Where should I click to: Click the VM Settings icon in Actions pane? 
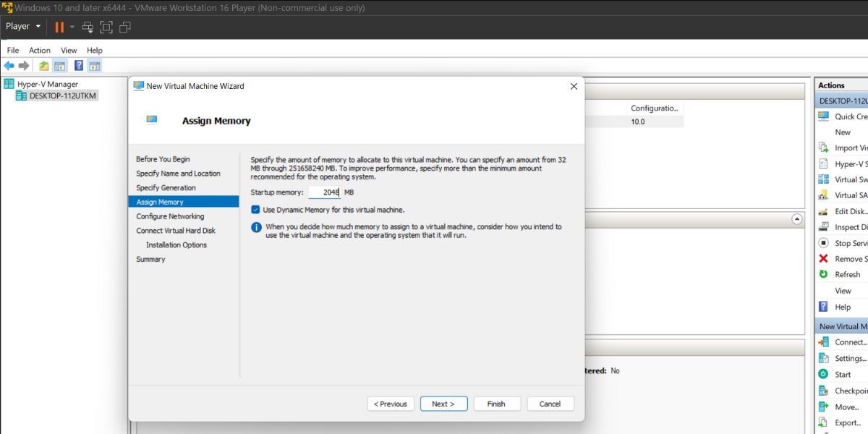(x=823, y=358)
